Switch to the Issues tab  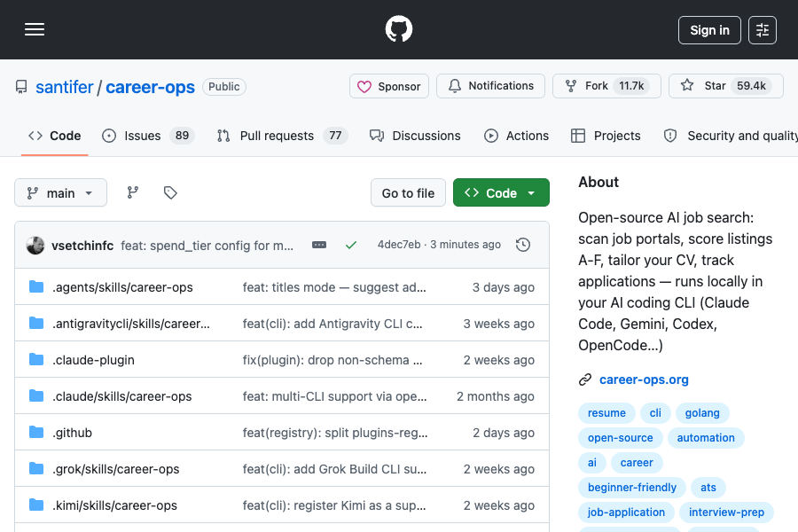[x=148, y=136]
